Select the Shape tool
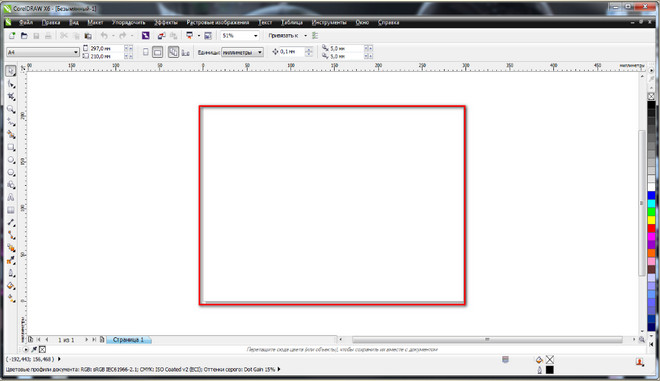The height and width of the screenshot is (381, 660). click(x=11, y=85)
